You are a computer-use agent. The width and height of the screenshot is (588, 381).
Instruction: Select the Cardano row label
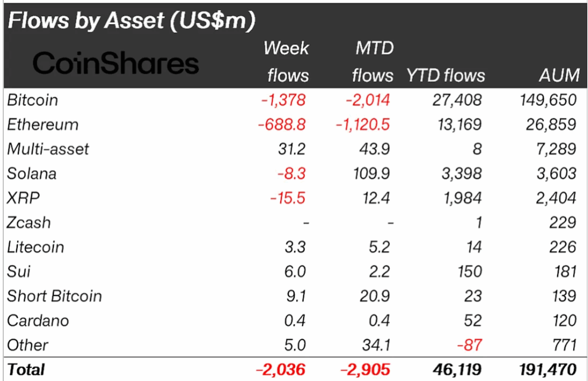coord(38,321)
